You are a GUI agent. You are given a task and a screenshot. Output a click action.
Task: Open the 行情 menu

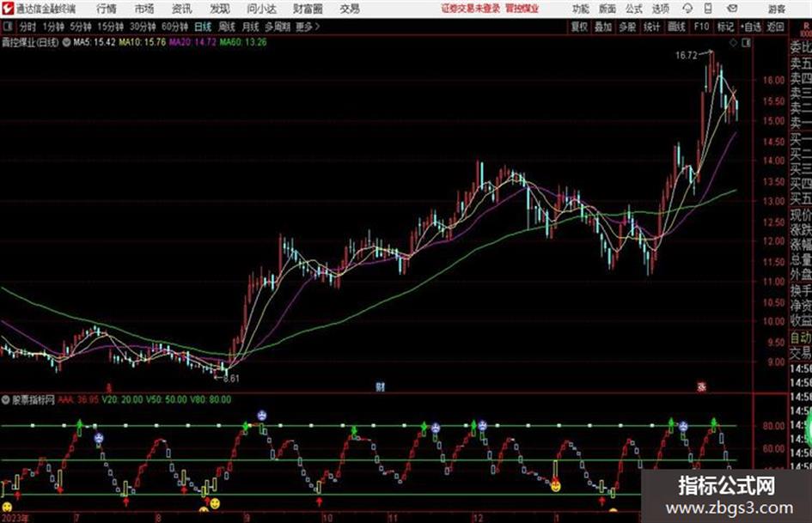point(107,9)
